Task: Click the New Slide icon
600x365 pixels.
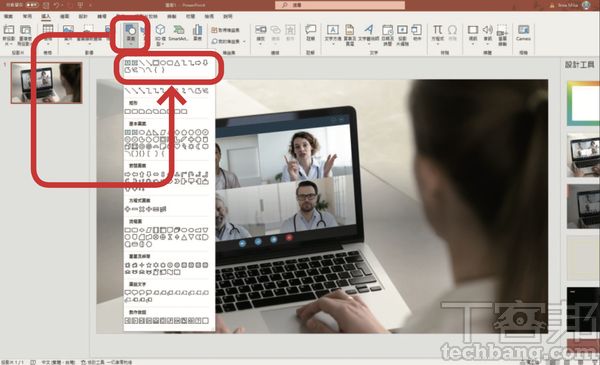Action: pos(8,30)
